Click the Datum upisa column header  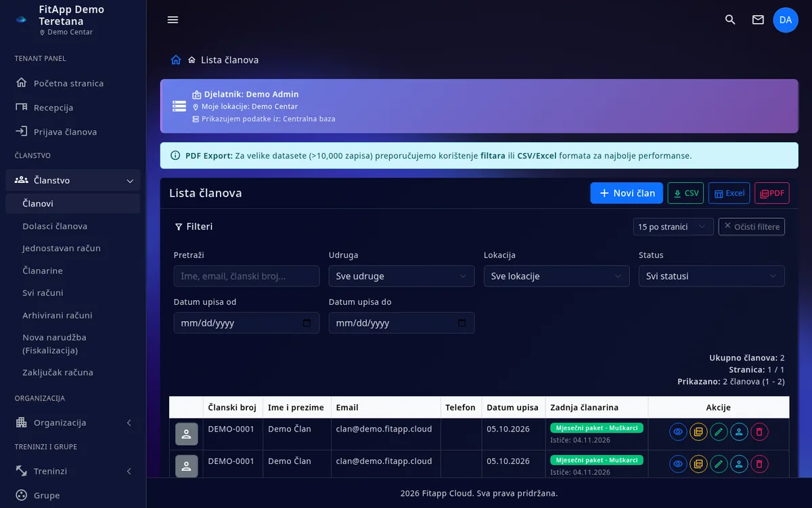513,408
